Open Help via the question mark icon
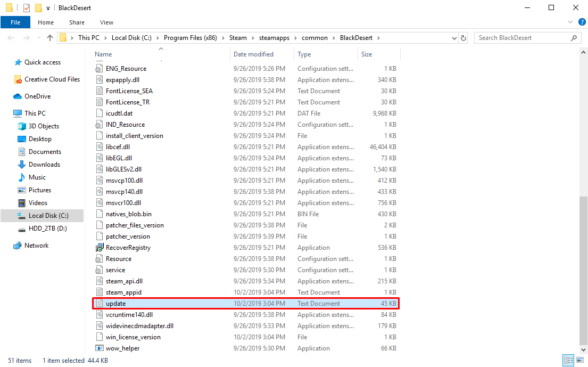Viewport: 588px width, 367px height. pyautogui.click(x=581, y=22)
